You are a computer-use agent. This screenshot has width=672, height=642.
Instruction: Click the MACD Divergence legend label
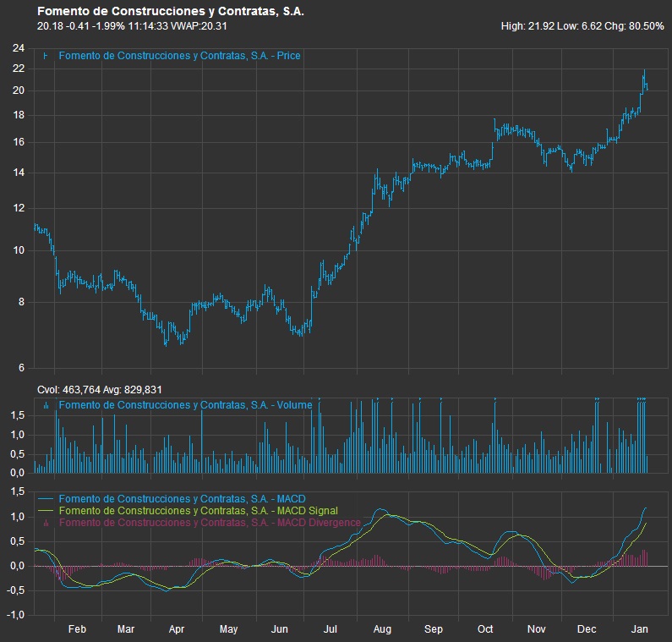click(210, 523)
